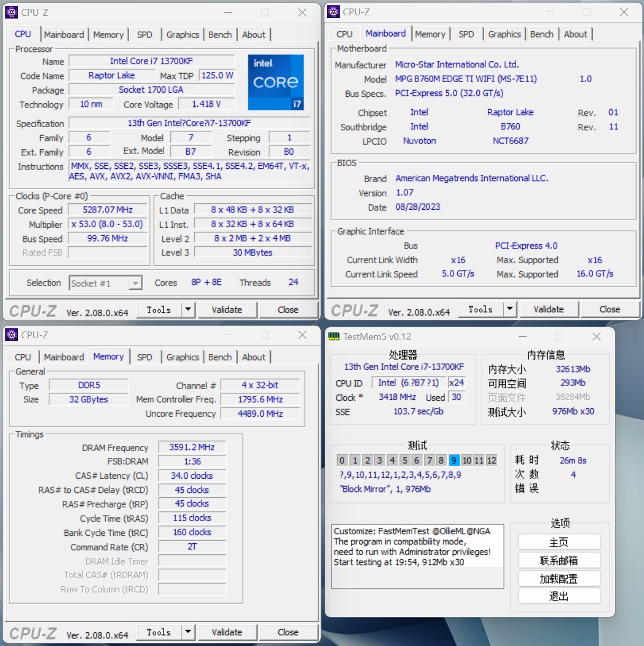Viewport: 644px width, 646px height.
Task: Switch to CPU tab in Memory window
Action: click(23, 357)
